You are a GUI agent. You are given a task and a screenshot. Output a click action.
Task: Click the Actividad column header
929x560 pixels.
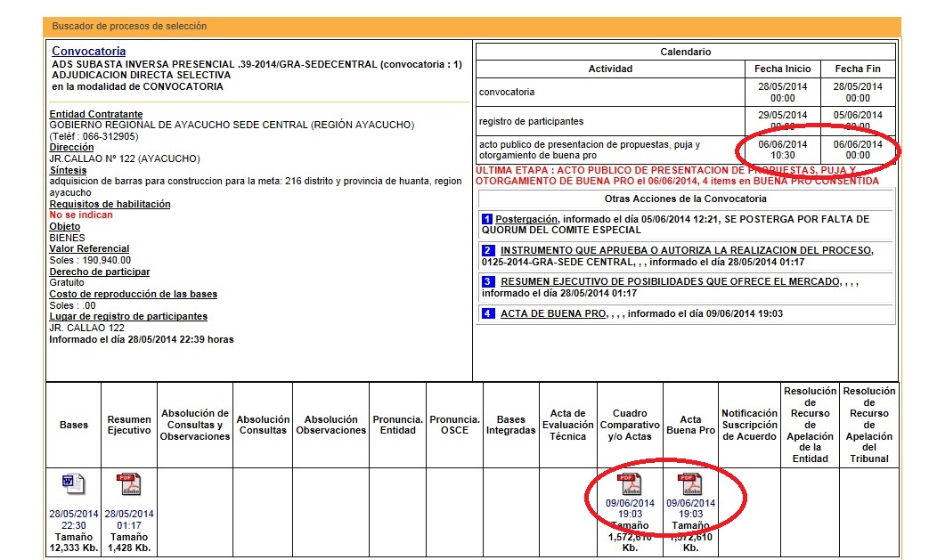tap(610, 69)
